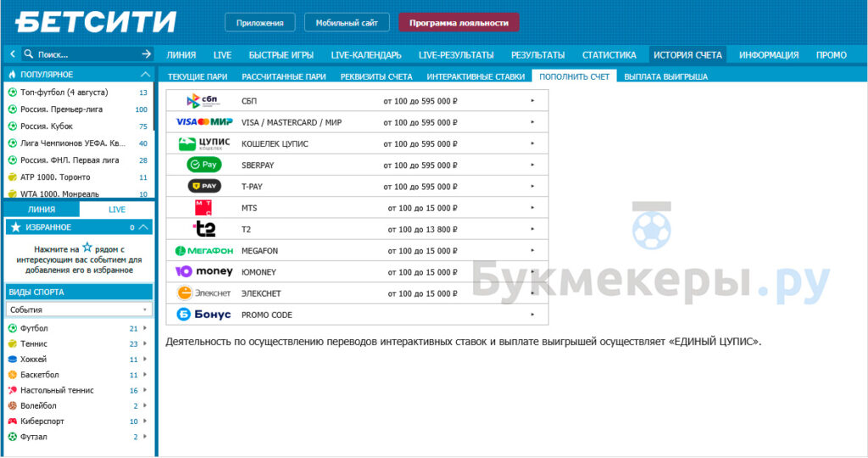Image resolution: width=868 pixels, height=458 pixels.
Task: Click the Элекснет logo
Action: pyautogui.click(x=203, y=293)
